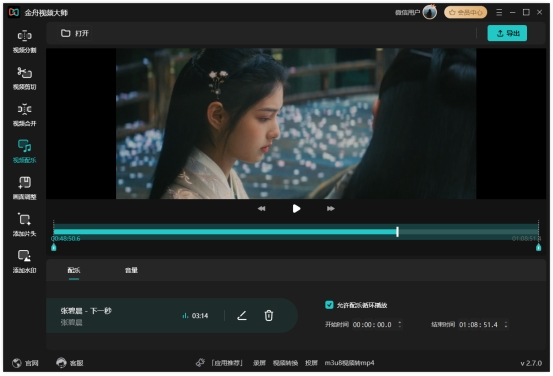This screenshot has width=553, height=376.
Task: Click the video preview frame
Action: pos(296,123)
